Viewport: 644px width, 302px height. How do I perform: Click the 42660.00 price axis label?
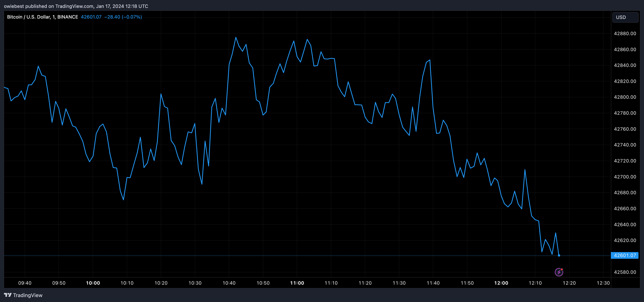coord(625,209)
